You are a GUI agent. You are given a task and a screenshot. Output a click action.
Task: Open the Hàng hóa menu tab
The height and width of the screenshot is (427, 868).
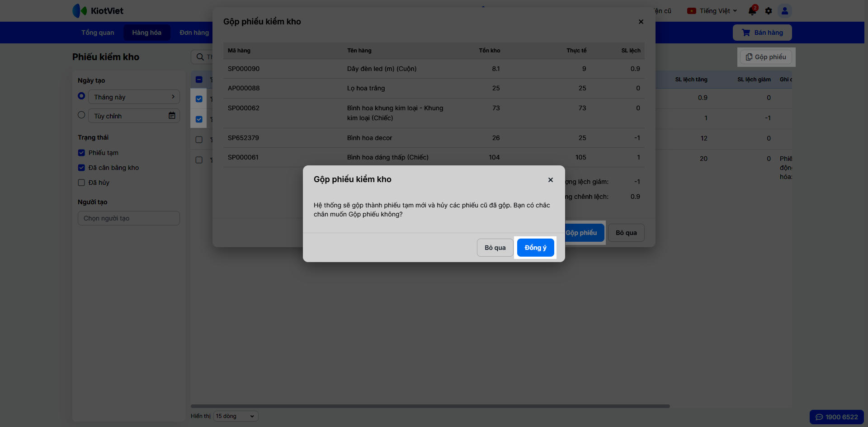pos(146,33)
